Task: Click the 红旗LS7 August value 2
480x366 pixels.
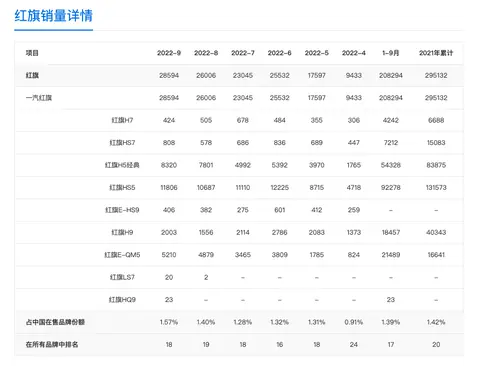Action: pyautogui.click(x=206, y=277)
